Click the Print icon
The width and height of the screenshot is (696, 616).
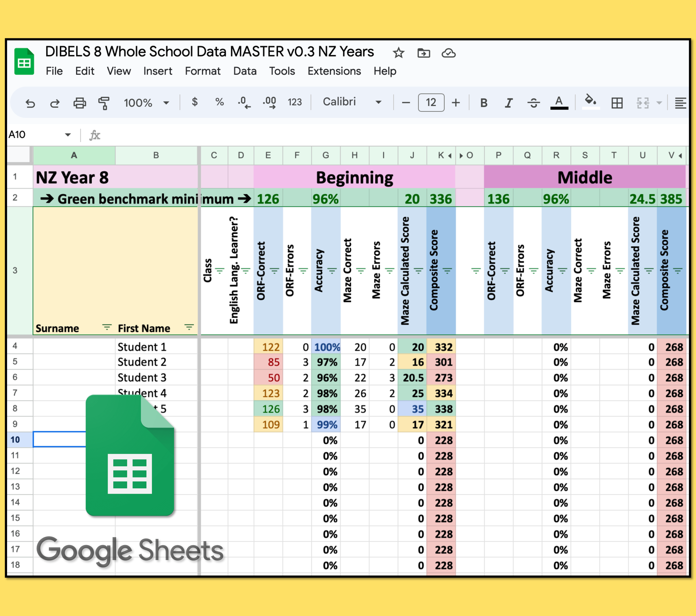click(79, 103)
